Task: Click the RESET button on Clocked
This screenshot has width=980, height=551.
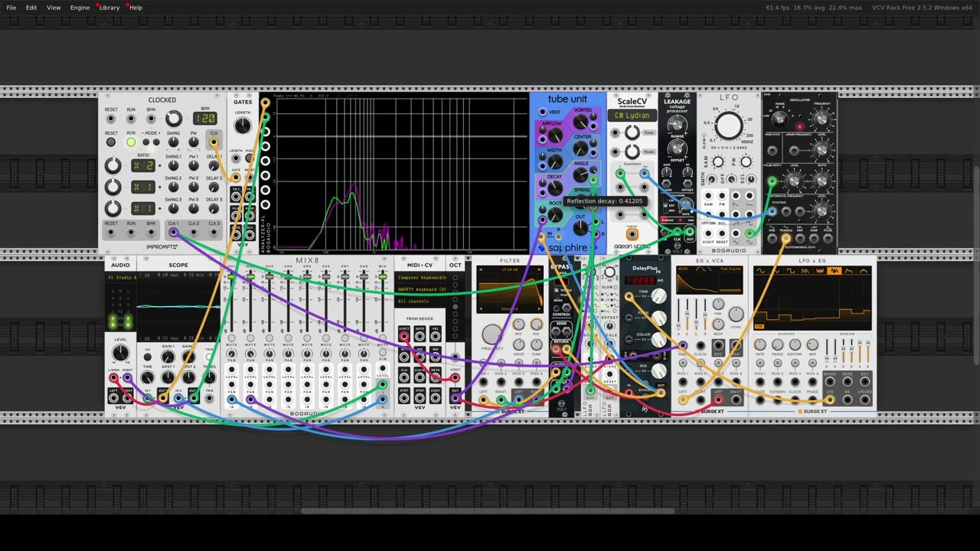Action: tap(111, 142)
